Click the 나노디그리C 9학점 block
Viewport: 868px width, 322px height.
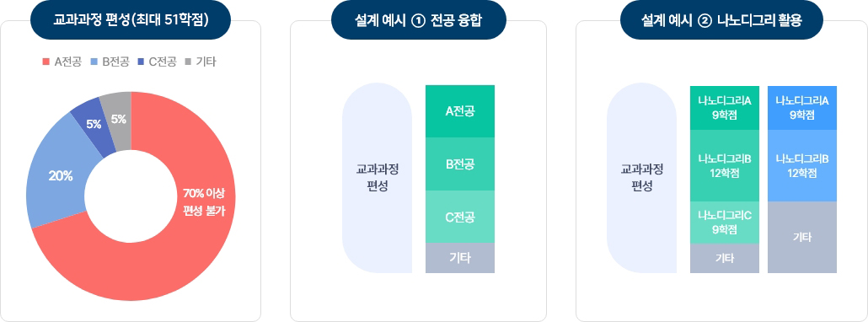click(x=725, y=223)
